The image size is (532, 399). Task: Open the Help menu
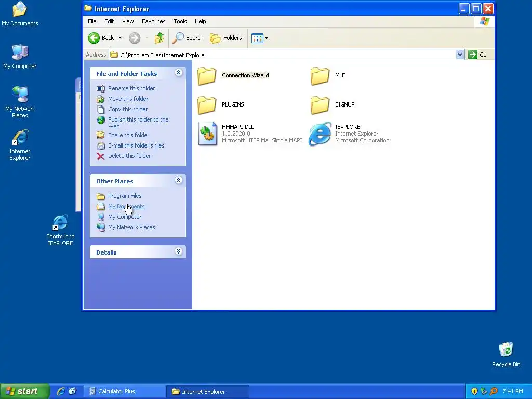[200, 21]
